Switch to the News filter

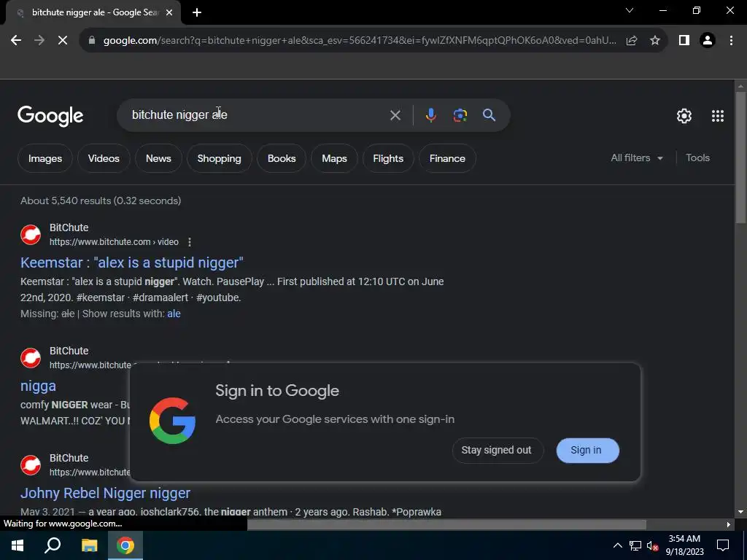(x=158, y=158)
